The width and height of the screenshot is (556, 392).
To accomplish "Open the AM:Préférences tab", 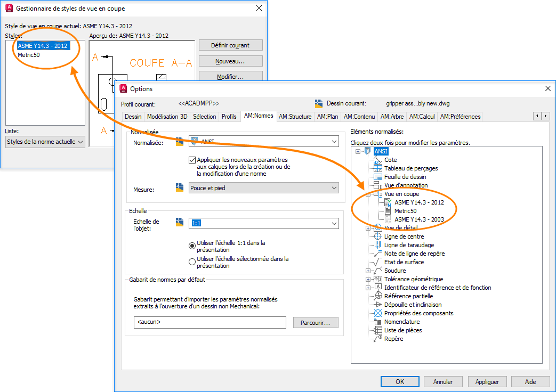I will coord(460,117).
